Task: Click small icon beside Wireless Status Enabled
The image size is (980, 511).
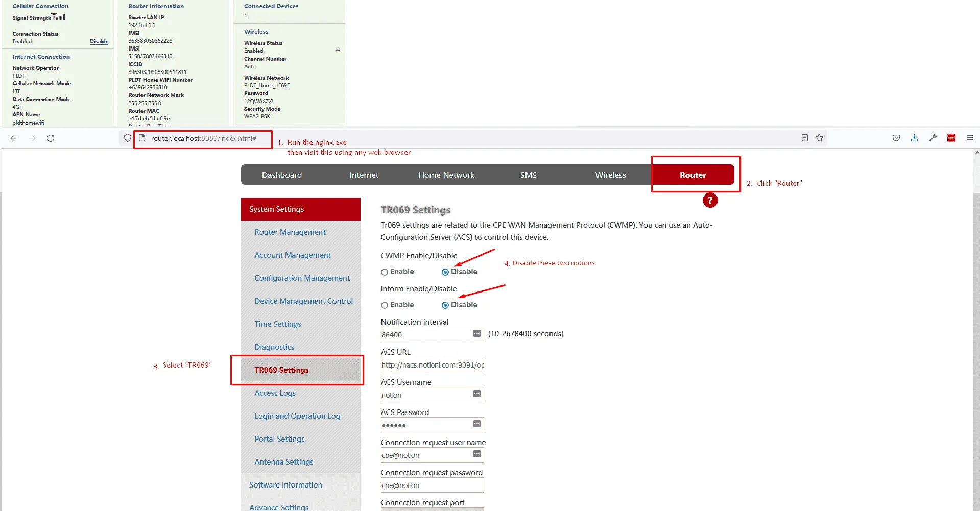Action: coord(338,50)
